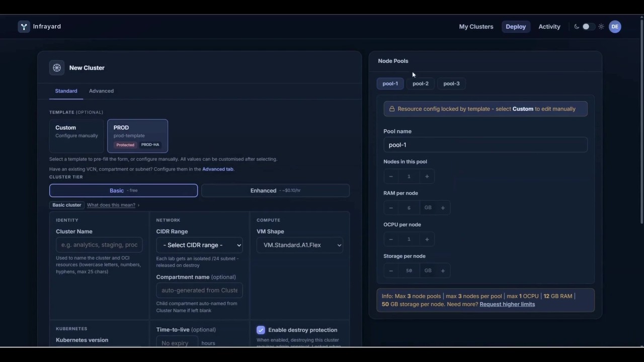Open My Clusters in navigation
The height and width of the screenshot is (362, 644).
pyautogui.click(x=476, y=27)
